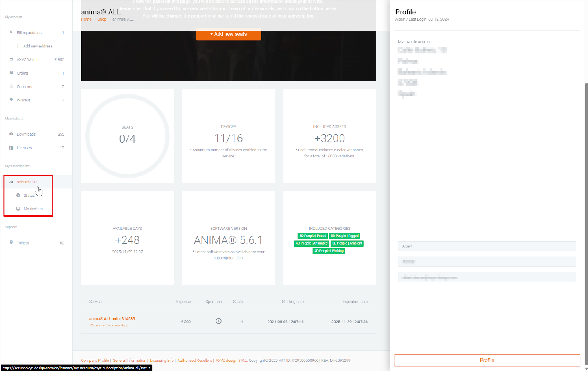
Task: Click the Profile button at panel bottom
Action: 487,360
